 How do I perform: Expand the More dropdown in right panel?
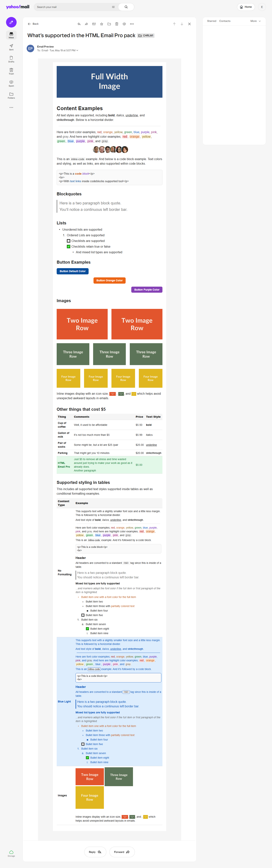click(255, 21)
